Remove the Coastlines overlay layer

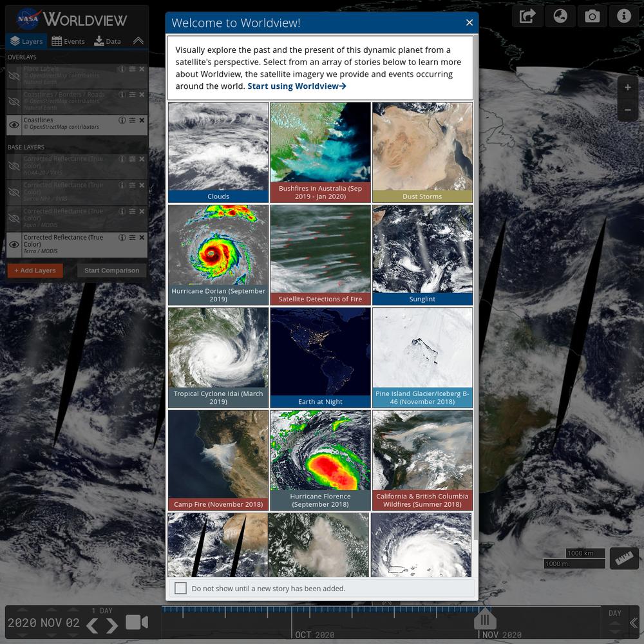tap(142, 120)
